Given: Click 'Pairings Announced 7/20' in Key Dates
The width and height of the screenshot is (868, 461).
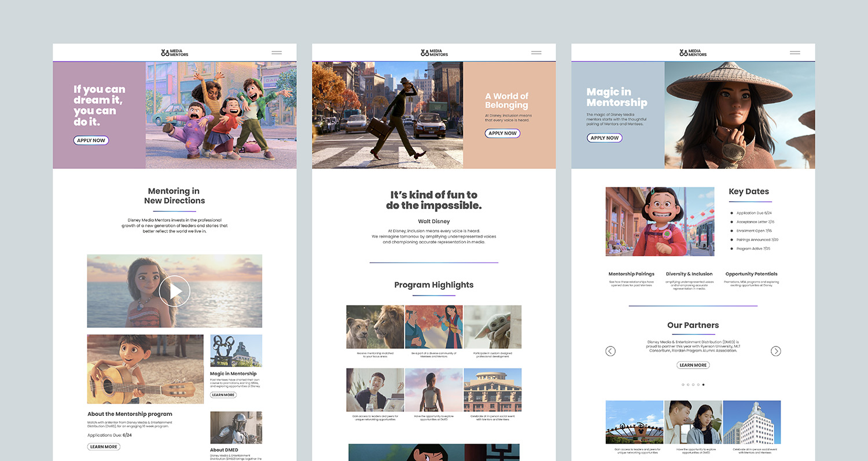Looking at the screenshot, I should coord(757,239).
